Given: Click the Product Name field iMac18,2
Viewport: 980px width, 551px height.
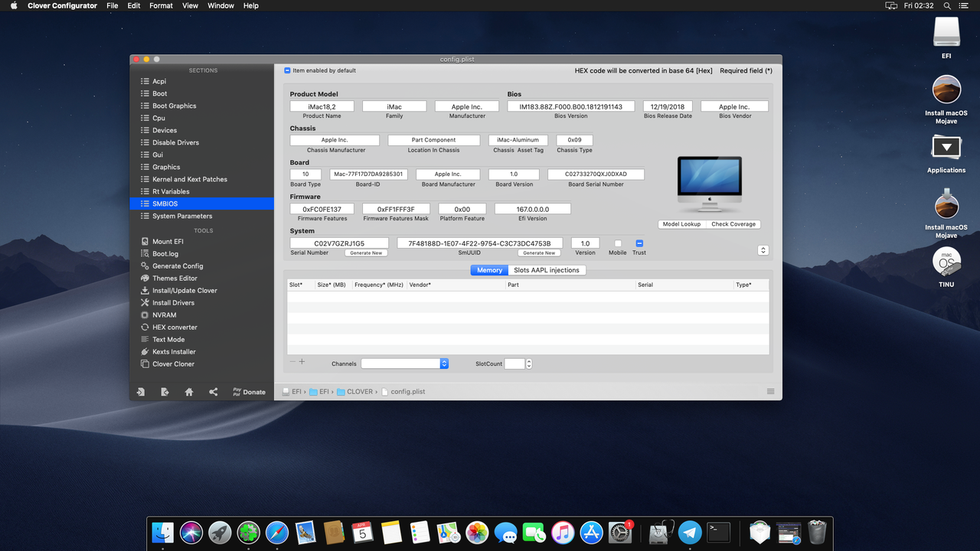Looking at the screenshot, I should pyautogui.click(x=322, y=106).
